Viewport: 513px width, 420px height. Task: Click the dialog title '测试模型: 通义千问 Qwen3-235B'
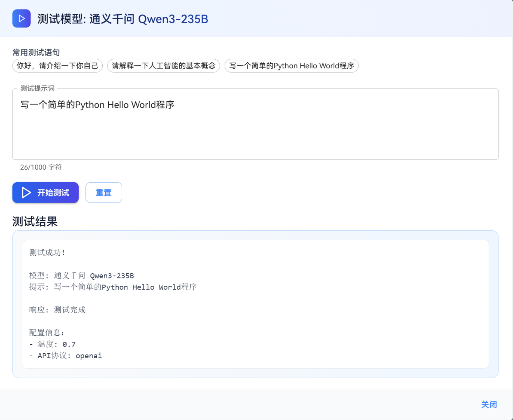(123, 19)
